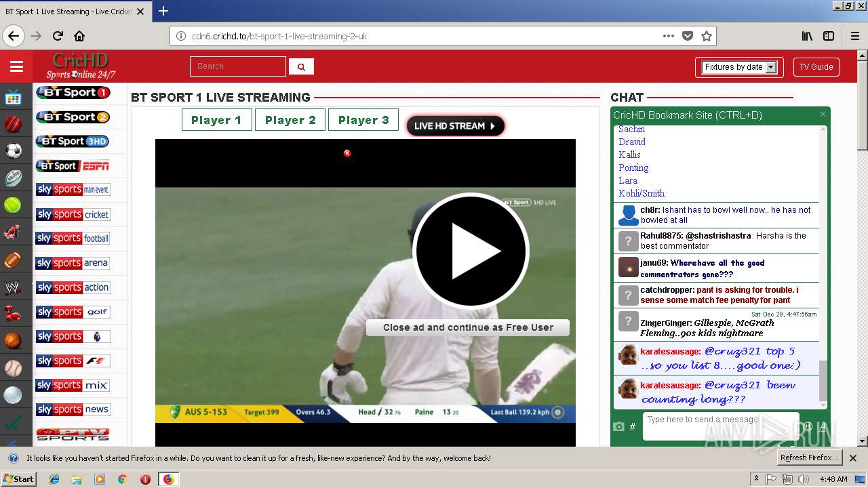Open BT Sport 1 channel link

73,93
